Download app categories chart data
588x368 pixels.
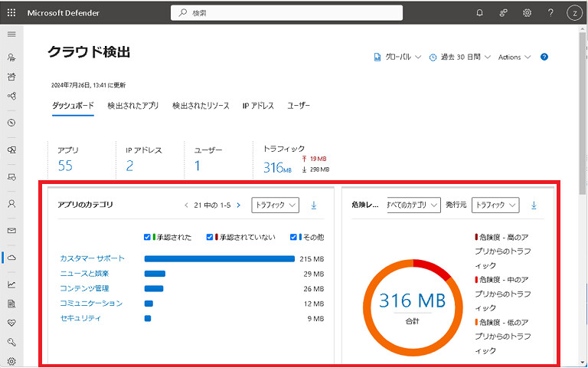(x=314, y=205)
